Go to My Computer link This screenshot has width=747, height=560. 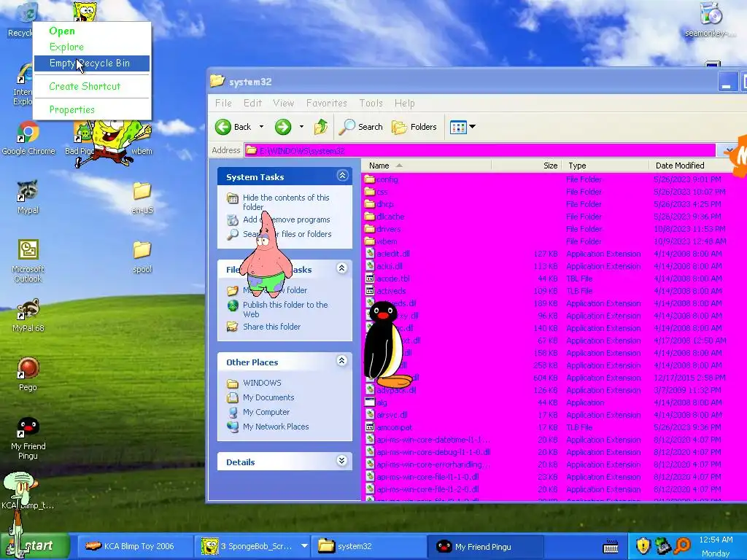266,413
